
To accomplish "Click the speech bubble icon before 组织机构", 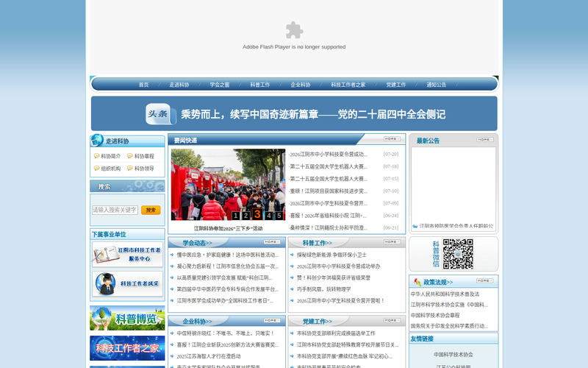I will [97, 169].
